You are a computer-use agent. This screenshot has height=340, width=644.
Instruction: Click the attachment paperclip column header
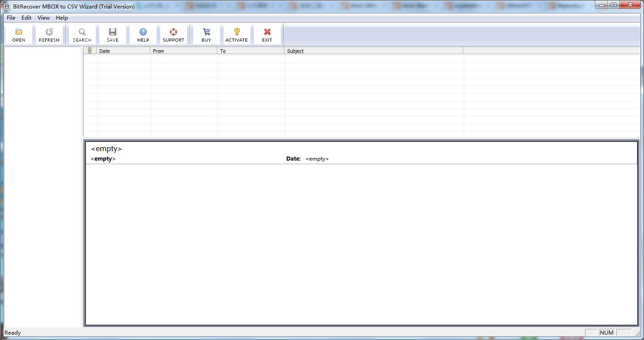coord(90,51)
